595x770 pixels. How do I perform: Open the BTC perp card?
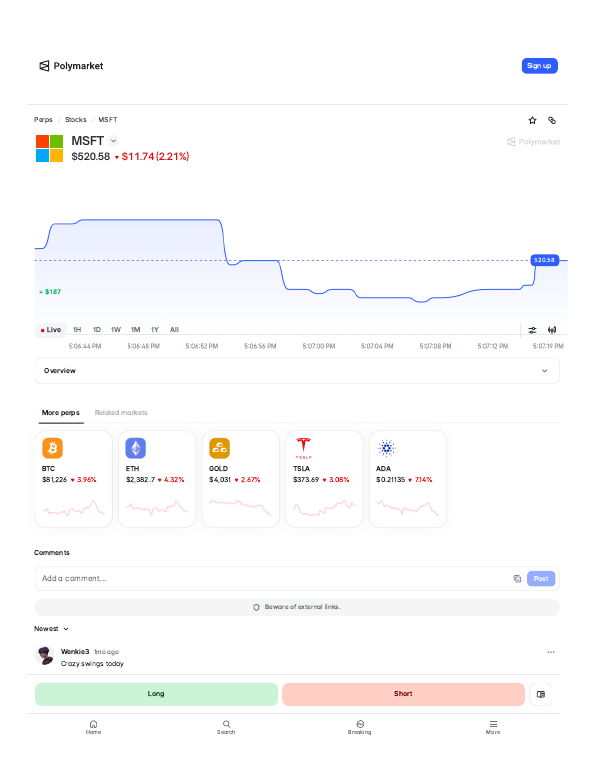click(74, 479)
